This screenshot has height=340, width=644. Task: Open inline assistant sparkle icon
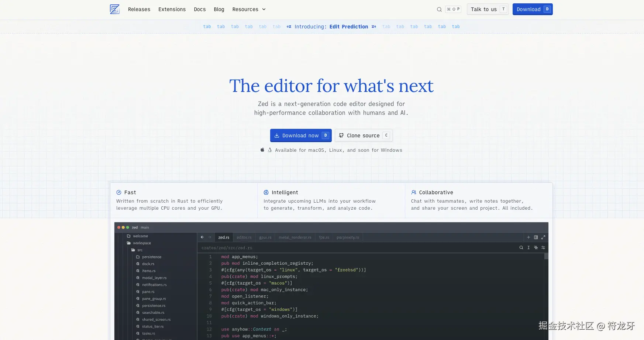tap(536, 248)
